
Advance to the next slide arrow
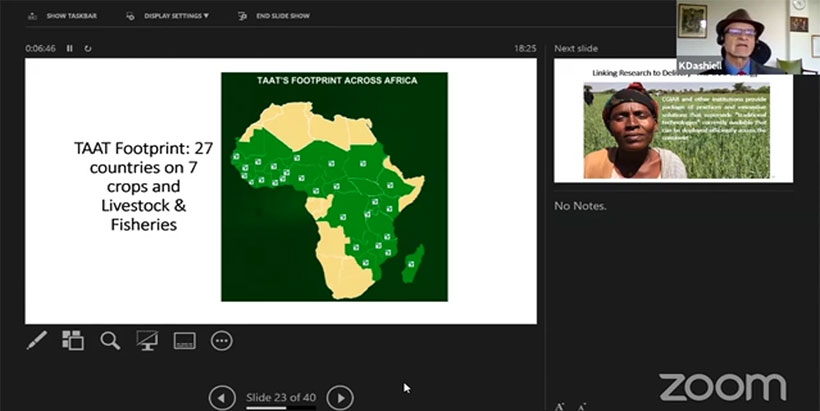click(340, 398)
